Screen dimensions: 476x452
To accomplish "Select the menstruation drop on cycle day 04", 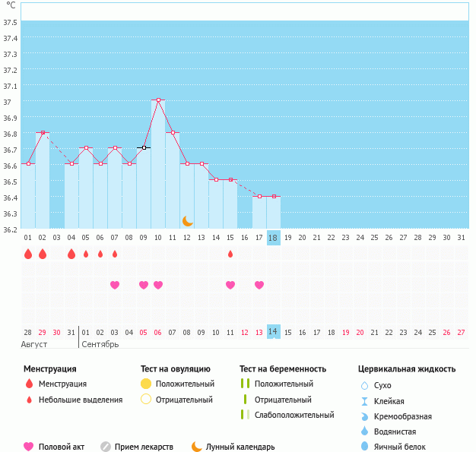I will (x=71, y=254).
